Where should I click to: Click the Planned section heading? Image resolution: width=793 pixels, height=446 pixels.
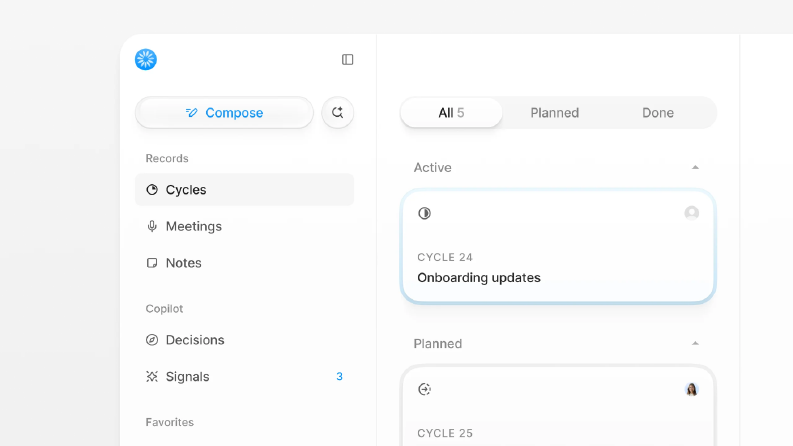click(x=437, y=343)
